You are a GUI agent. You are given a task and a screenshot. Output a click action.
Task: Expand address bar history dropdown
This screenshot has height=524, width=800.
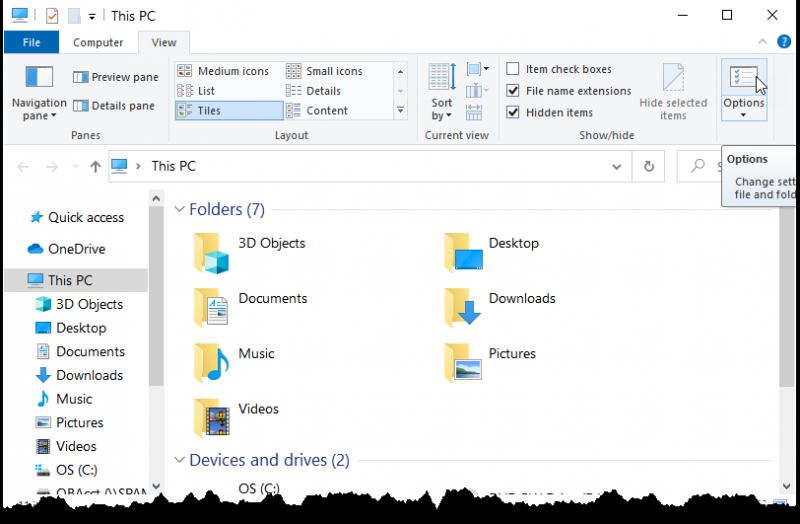[x=616, y=166]
